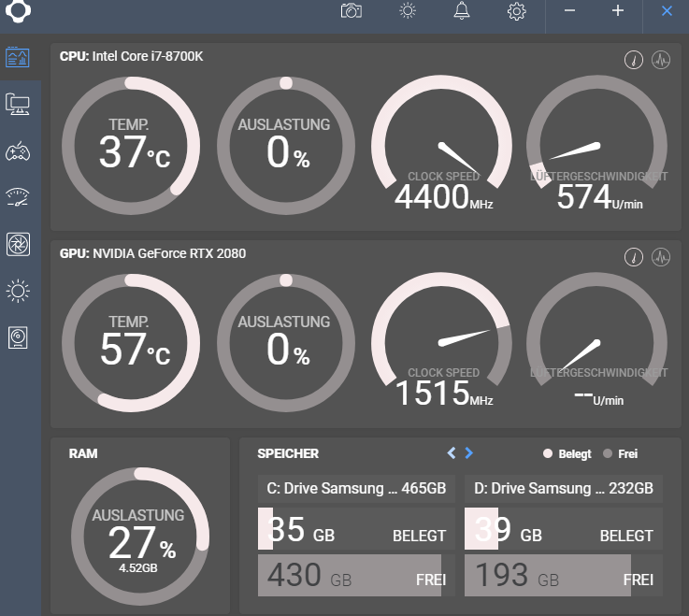Image resolution: width=689 pixels, height=616 pixels.
Task: Click the minus zoom button in the top bar
Action: point(569,10)
